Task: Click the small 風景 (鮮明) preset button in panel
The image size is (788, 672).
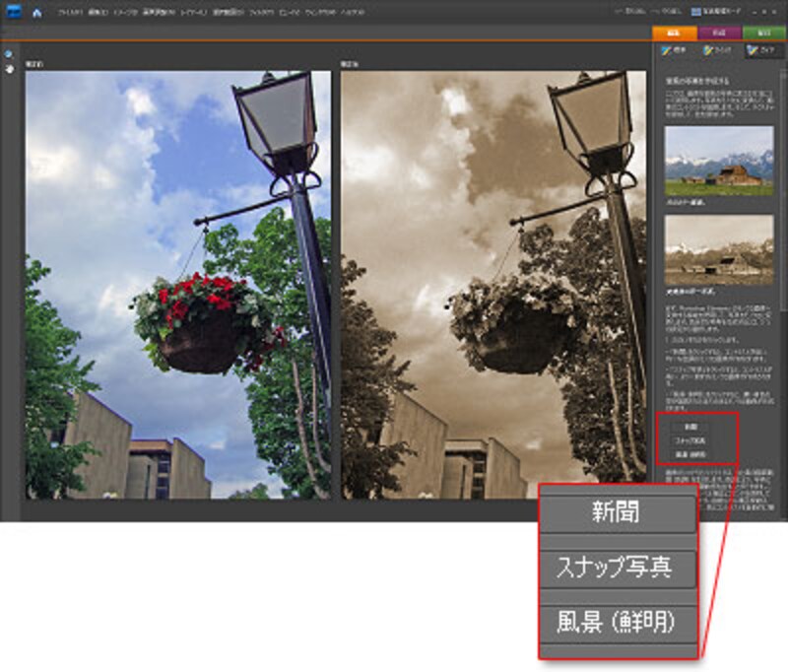Action: pos(689,454)
